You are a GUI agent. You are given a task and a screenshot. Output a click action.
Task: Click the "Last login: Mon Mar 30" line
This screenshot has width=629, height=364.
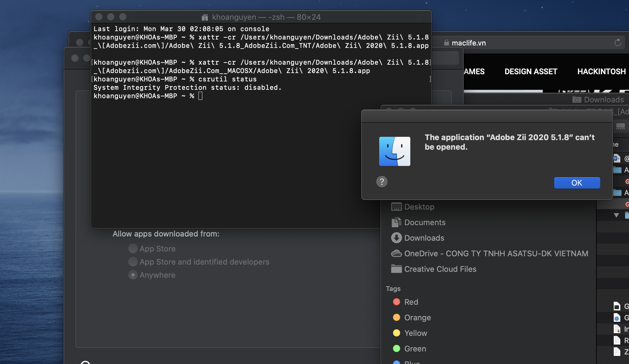181,29
